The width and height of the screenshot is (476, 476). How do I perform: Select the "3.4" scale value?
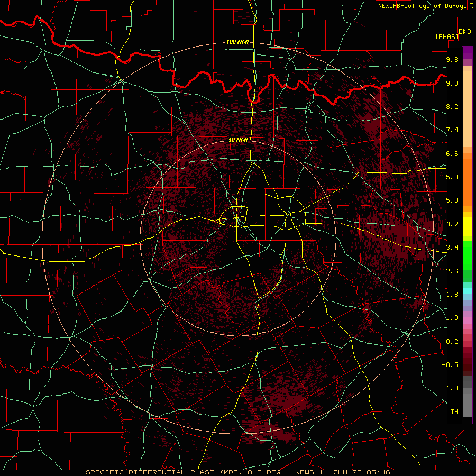[x=452, y=248]
